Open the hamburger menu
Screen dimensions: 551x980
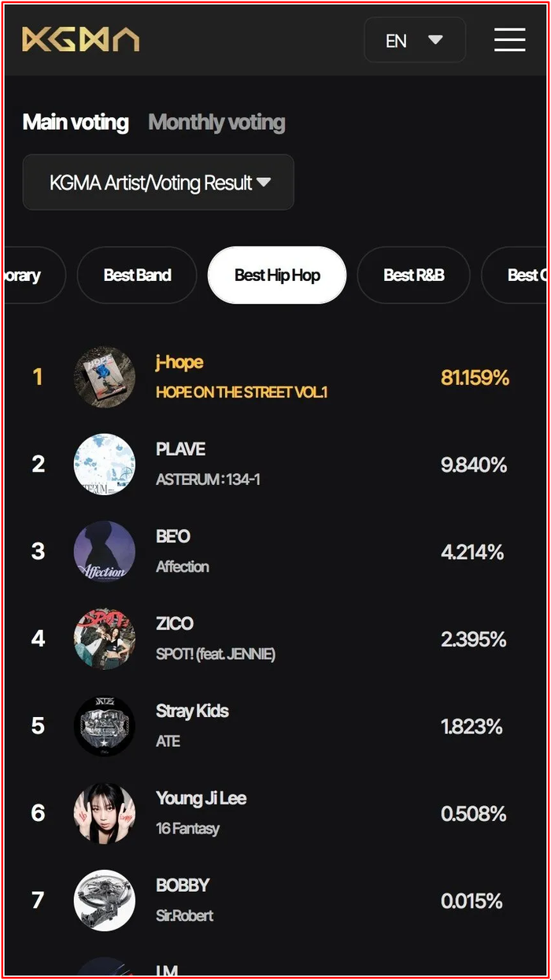(x=509, y=39)
